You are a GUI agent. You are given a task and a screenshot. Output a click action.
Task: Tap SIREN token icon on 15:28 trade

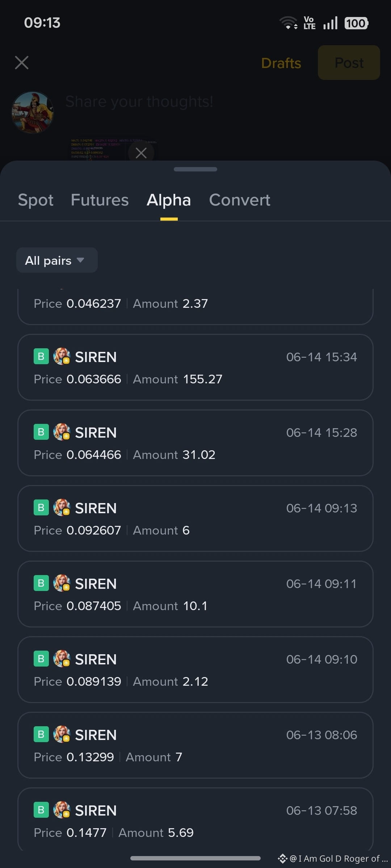pos(62,432)
